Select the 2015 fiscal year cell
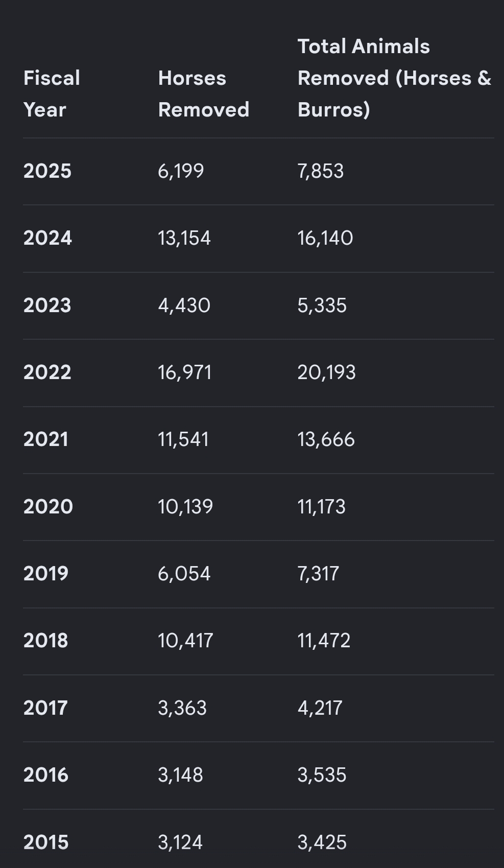 coord(46,842)
